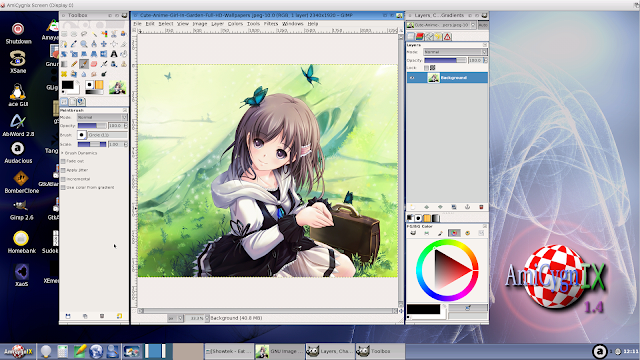
Task: Toggle Use color from gradient checkbox
Action: pyautogui.click(x=63, y=188)
